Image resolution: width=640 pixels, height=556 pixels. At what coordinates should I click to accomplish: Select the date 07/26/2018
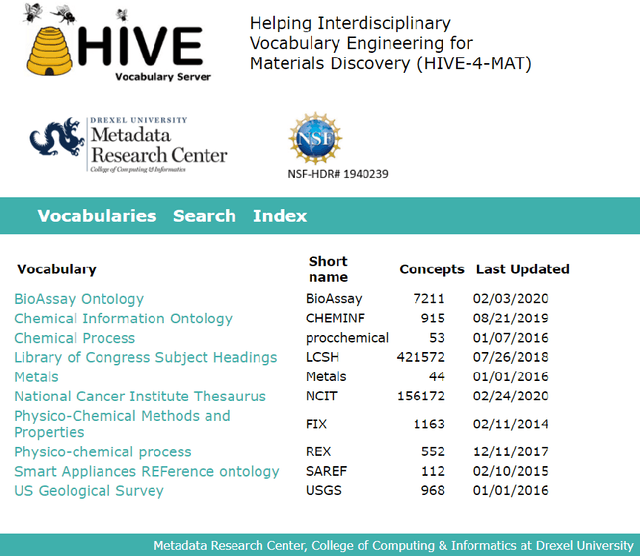tap(511, 358)
